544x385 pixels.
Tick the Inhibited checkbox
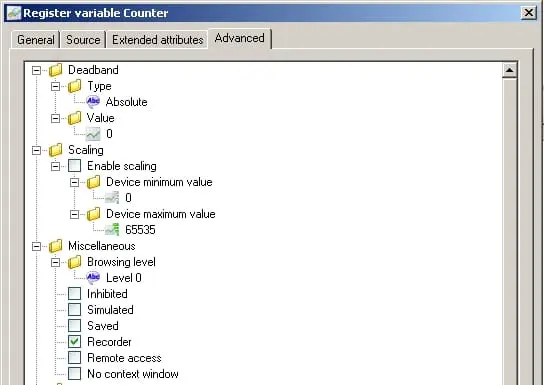pos(75,294)
